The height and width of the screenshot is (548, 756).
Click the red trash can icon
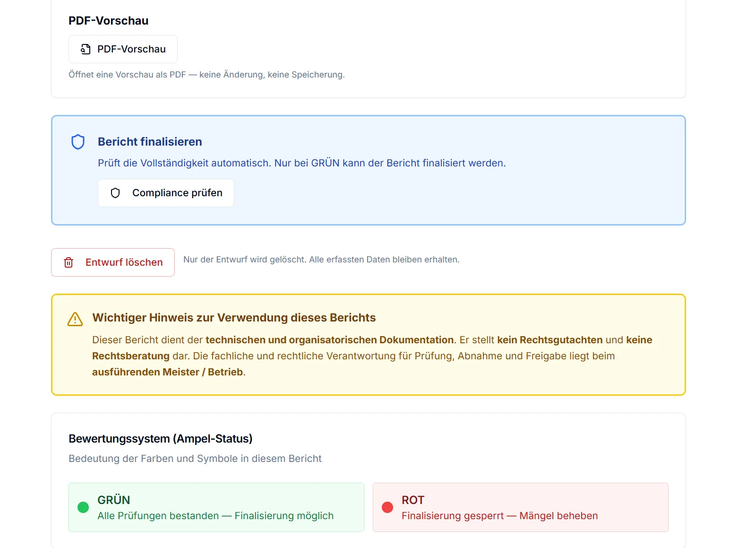point(69,262)
